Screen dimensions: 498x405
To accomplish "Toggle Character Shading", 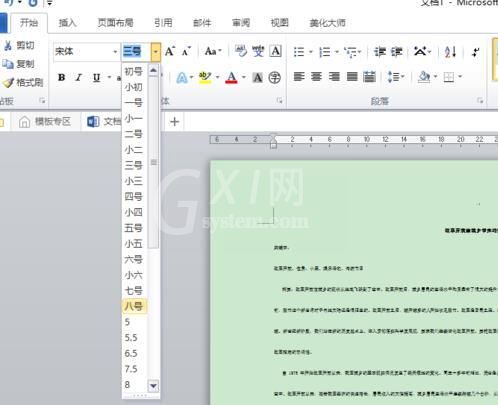I will click(257, 78).
